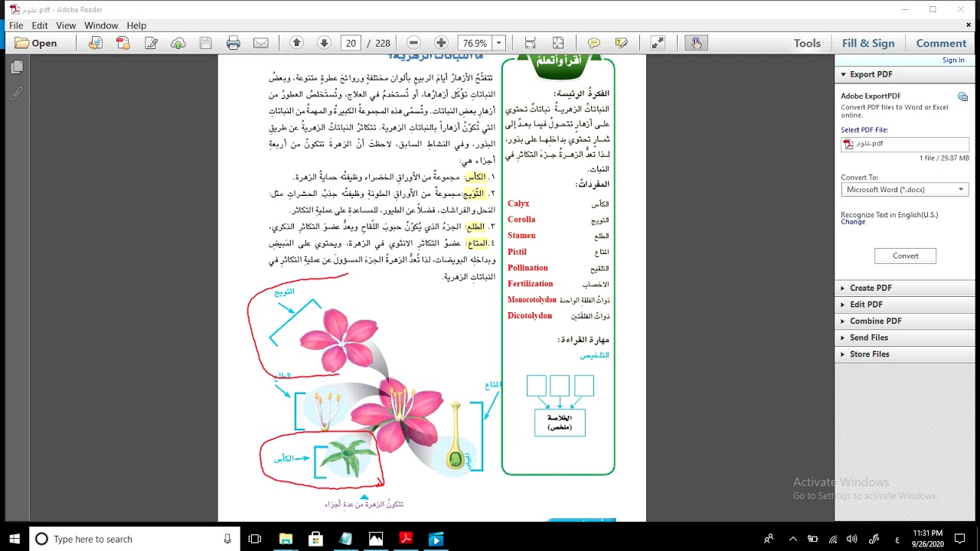Open the attachments paperclip panel
Screen dimensions: 980x551
tap(16, 94)
